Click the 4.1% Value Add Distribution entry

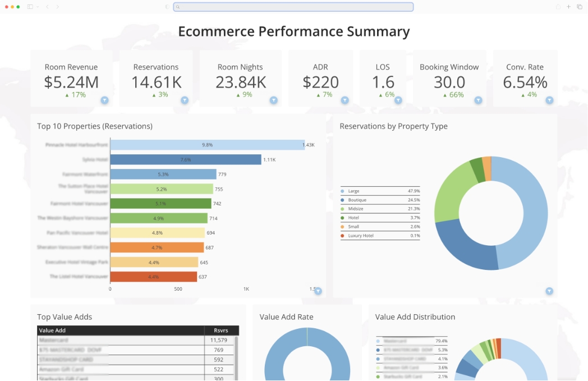tap(412, 359)
